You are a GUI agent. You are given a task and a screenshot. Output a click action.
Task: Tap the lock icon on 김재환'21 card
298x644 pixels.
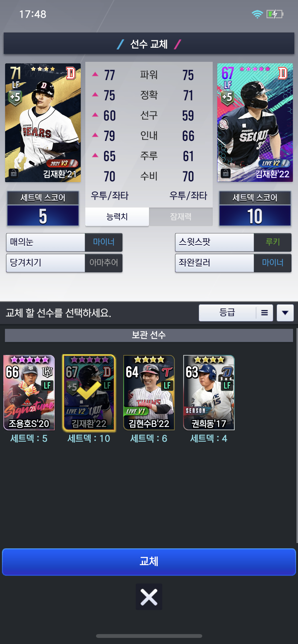coord(13,173)
